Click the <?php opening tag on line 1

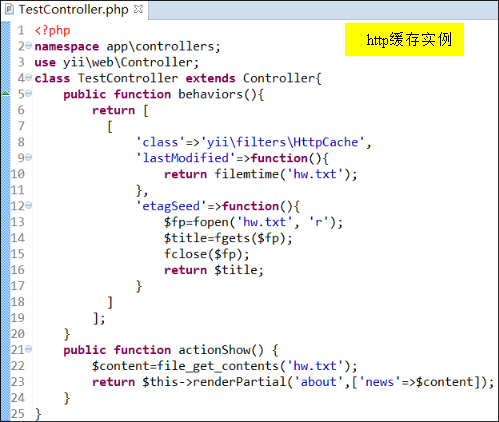tap(52, 30)
